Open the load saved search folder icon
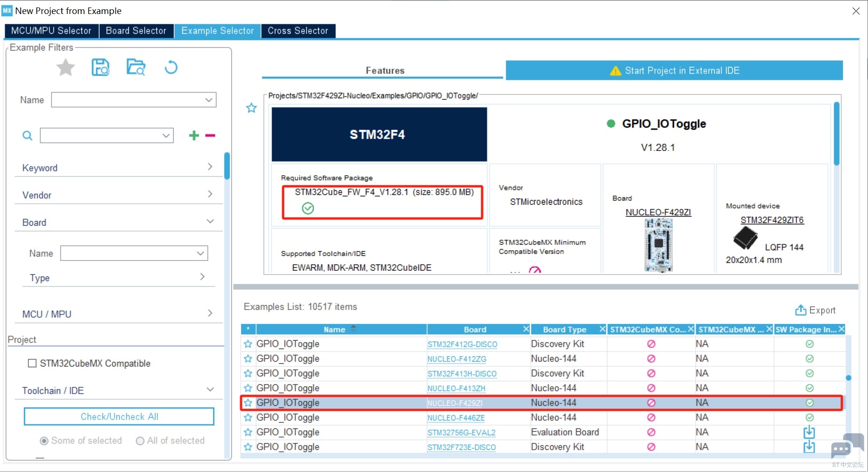 click(136, 67)
